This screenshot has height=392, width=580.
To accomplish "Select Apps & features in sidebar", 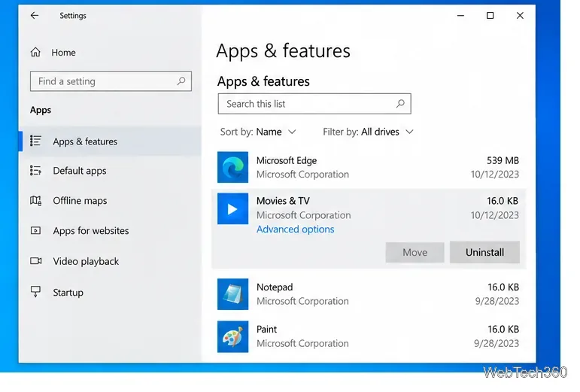I will point(111,141).
